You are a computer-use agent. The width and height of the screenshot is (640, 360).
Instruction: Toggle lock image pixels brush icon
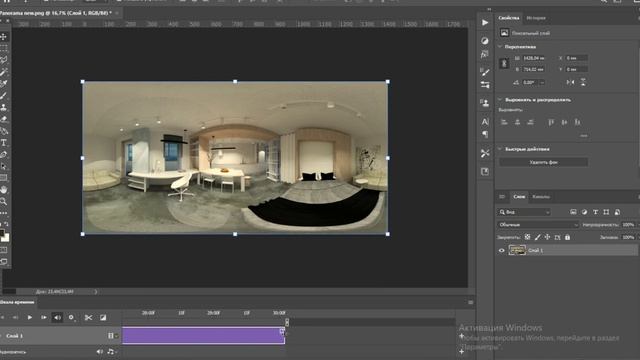538,237
